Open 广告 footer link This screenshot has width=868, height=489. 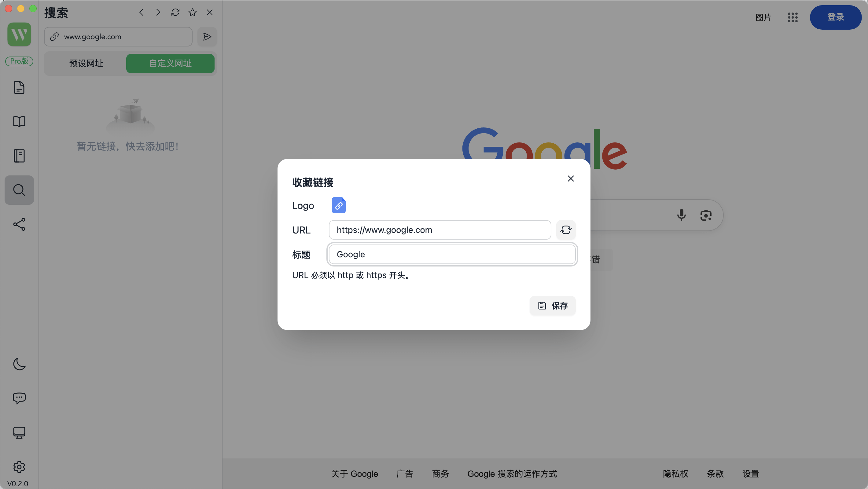[x=405, y=474]
